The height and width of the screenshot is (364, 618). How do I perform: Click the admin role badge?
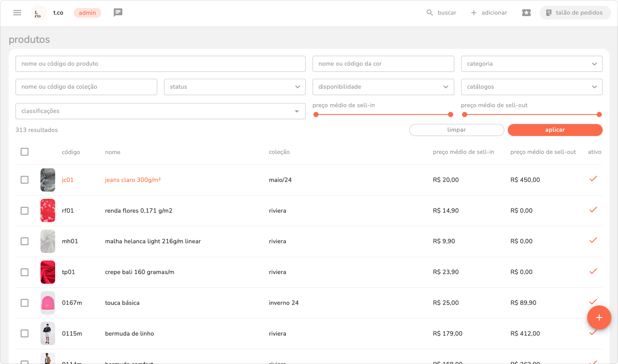tap(87, 13)
